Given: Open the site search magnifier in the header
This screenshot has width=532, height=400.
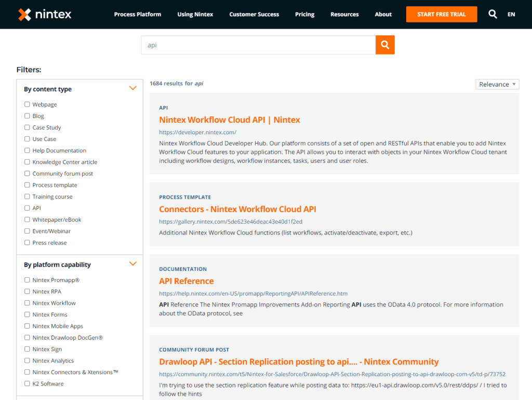Looking at the screenshot, I should pos(493,14).
